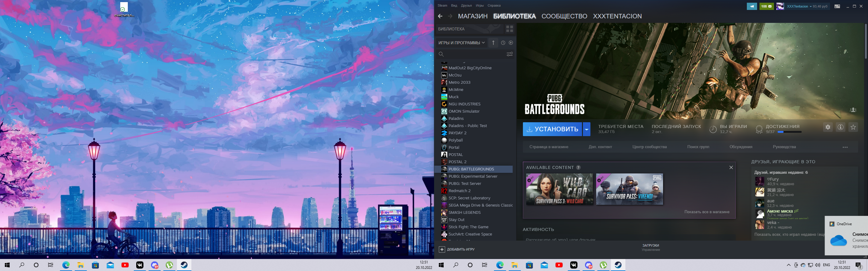The width and height of the screenshot is (868, 271).
Task: Open the Доп. контент link
Action: tap(600, 147)
